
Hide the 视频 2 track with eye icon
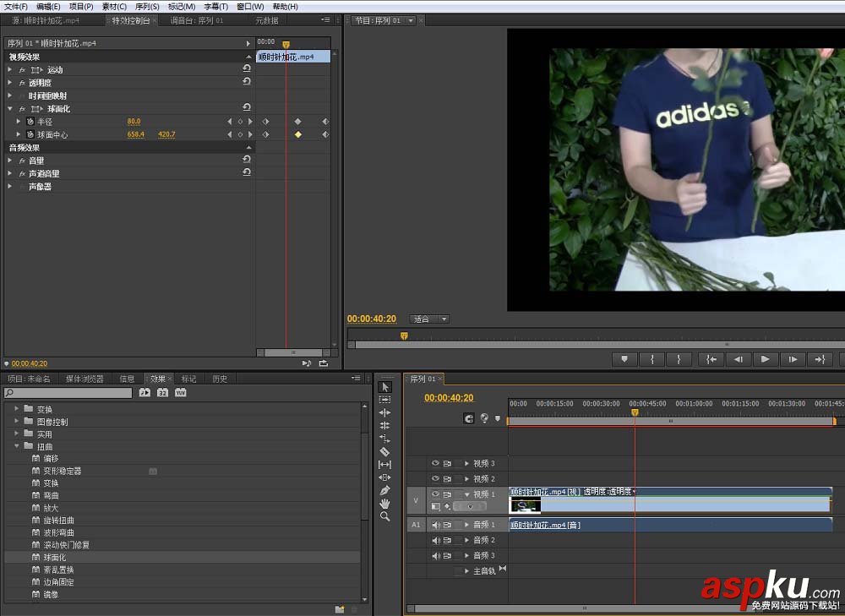(436, 479)
